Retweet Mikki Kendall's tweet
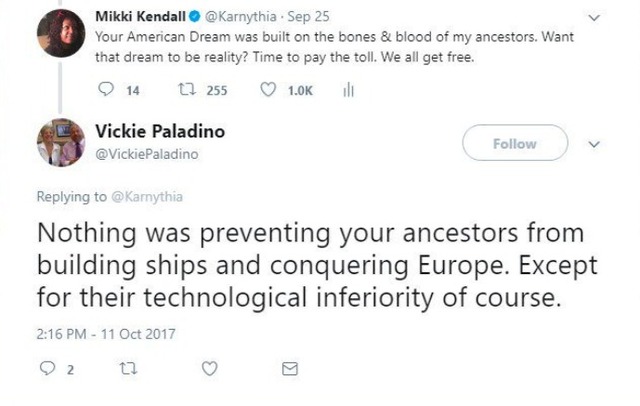 tap(186, 90)
